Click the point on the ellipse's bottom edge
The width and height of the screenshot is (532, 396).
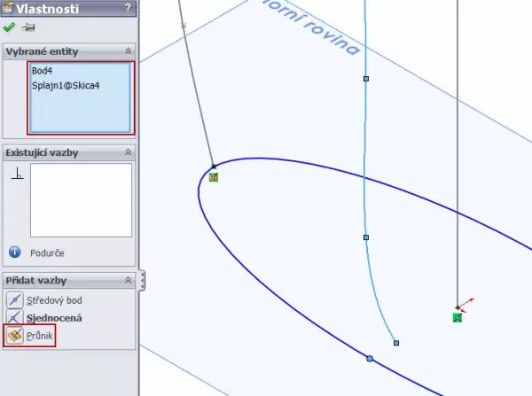pos(370,359)
